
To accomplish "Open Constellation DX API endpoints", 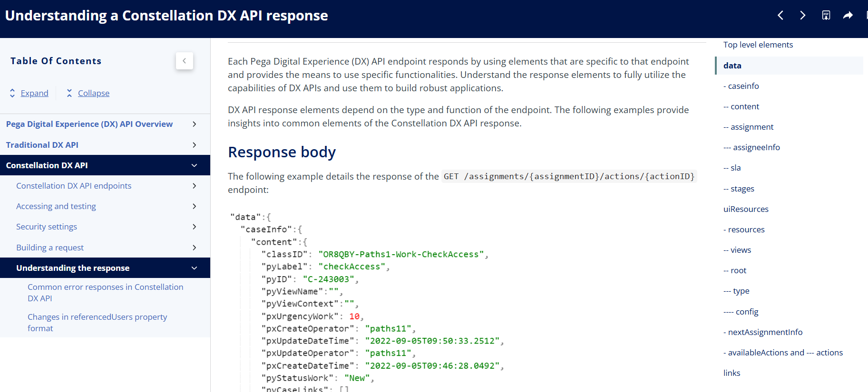I will tap(74, 186).
